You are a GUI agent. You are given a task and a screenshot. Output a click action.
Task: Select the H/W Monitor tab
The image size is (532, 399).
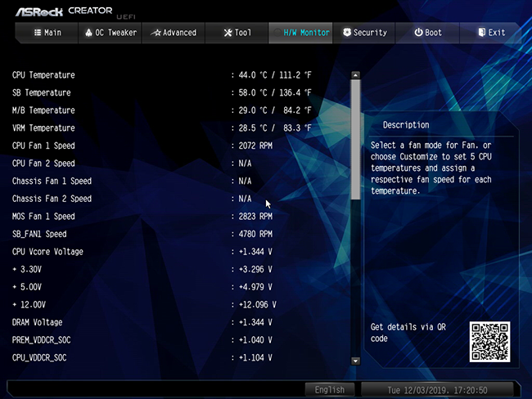(x=300, y=33)
